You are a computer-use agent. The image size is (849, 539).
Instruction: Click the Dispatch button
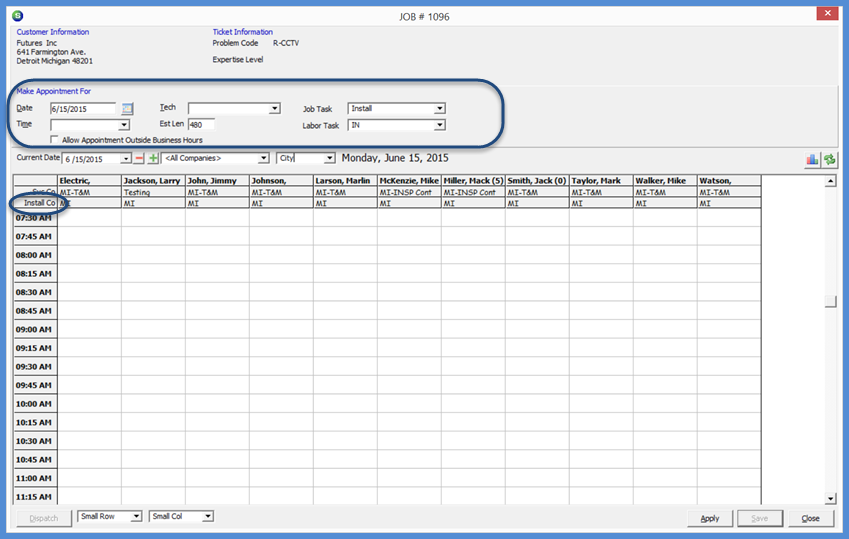tap(43, 518)
